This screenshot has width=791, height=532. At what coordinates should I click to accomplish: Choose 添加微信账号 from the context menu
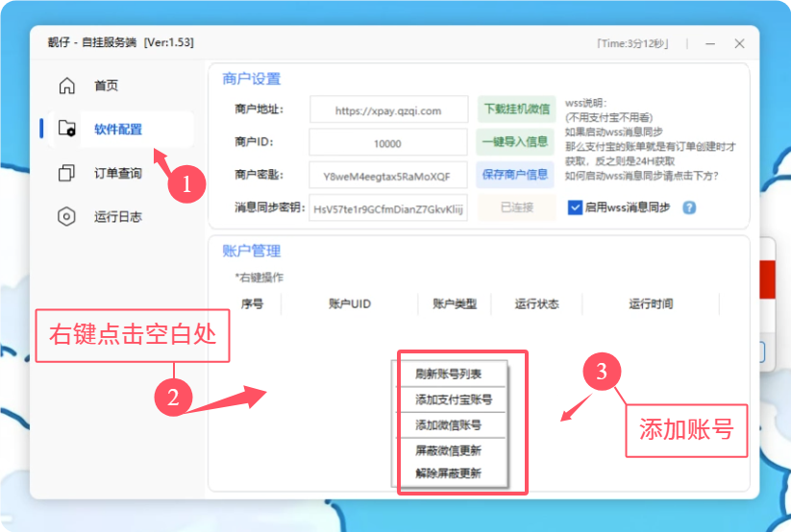[x=449, y=425]
